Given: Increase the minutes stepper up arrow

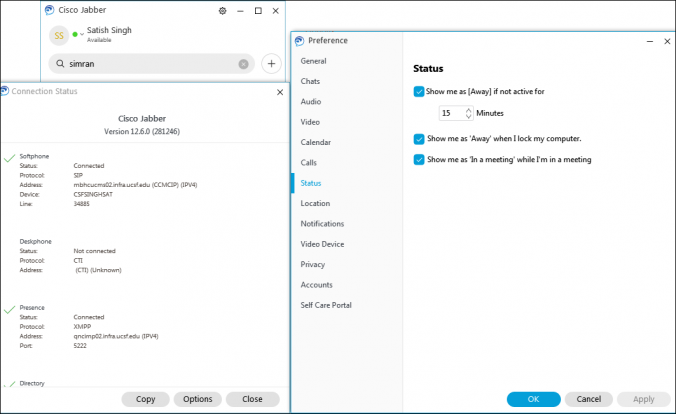Looking at the screenshot, I should point(469,110).
